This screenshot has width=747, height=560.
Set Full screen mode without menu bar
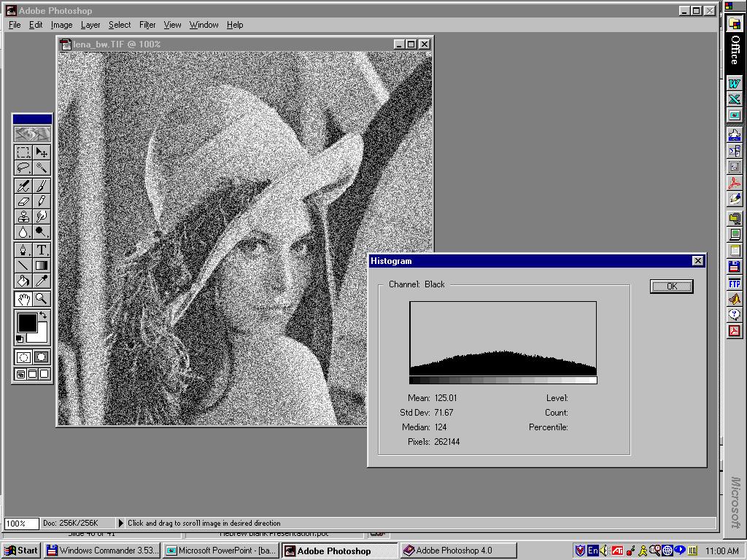pos(44,374)
